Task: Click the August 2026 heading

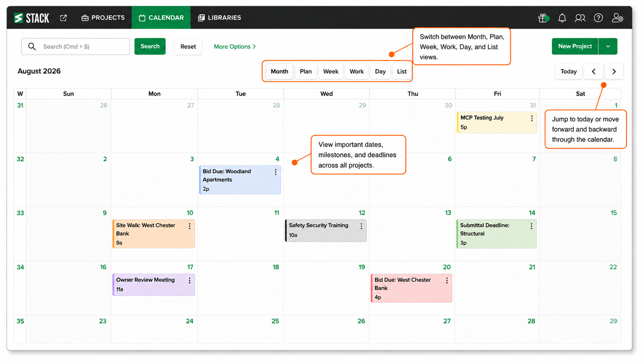Action: pos(39,71)
